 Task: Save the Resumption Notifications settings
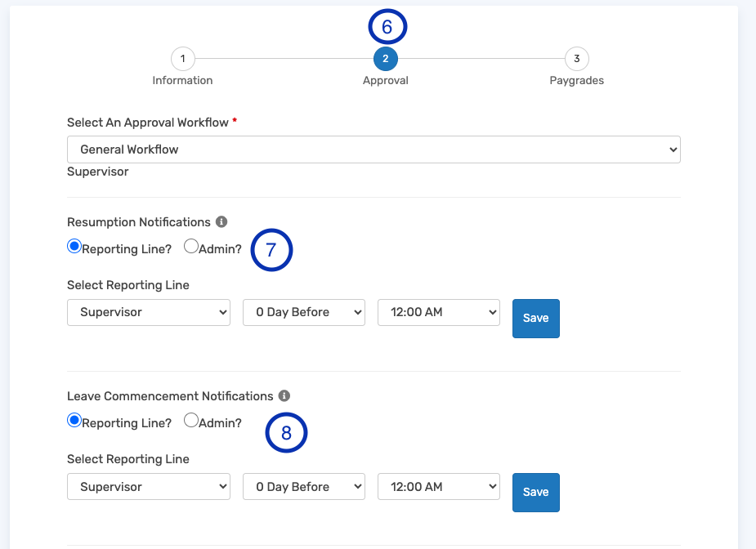click(535, 318)
